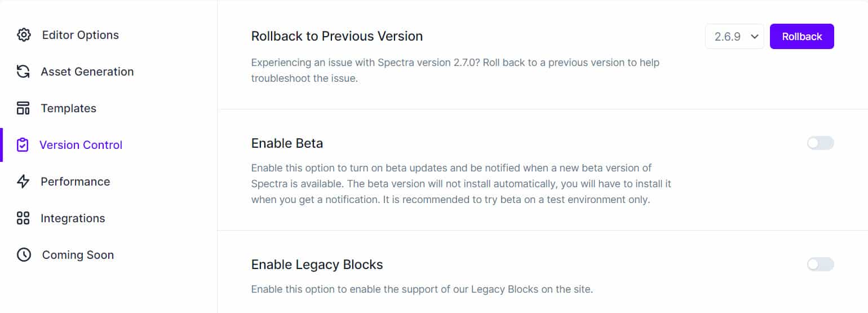Image resolution: width=868 pixels, height=313 pixels.
Task: Open the 2.6.9 version dropdown
Action: [x=734, y=37]
